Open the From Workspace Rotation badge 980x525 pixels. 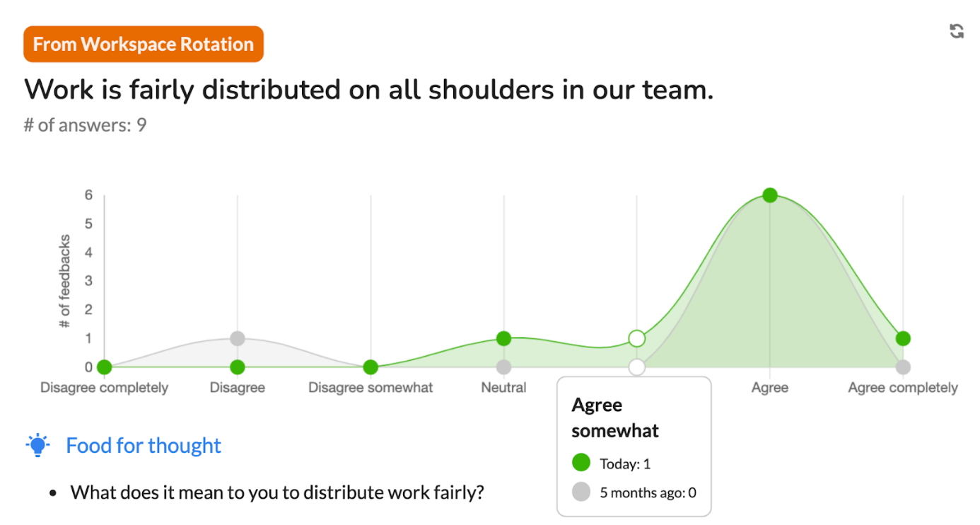(144, 44)
